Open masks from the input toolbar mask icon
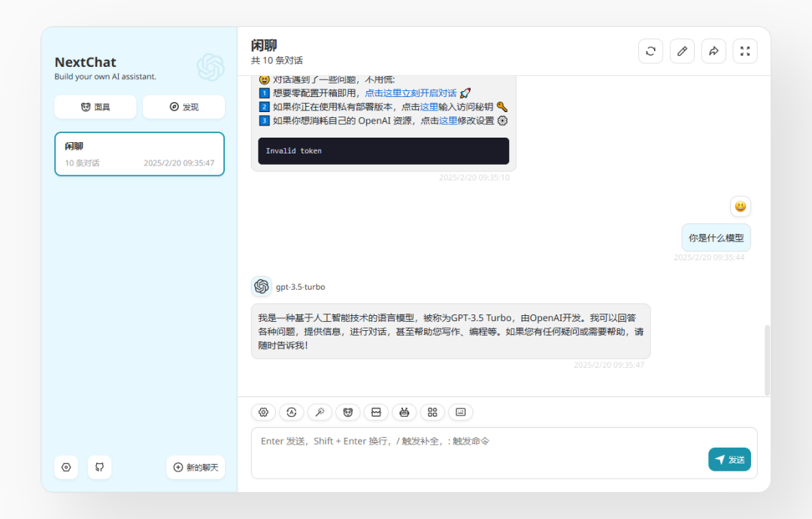This screenshot has width=812, height=519. (348, 412)
